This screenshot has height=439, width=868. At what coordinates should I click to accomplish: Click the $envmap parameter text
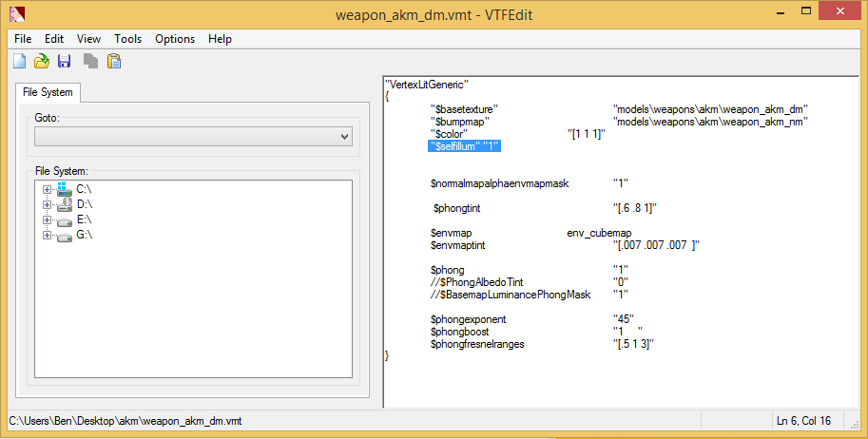point(452,233)
